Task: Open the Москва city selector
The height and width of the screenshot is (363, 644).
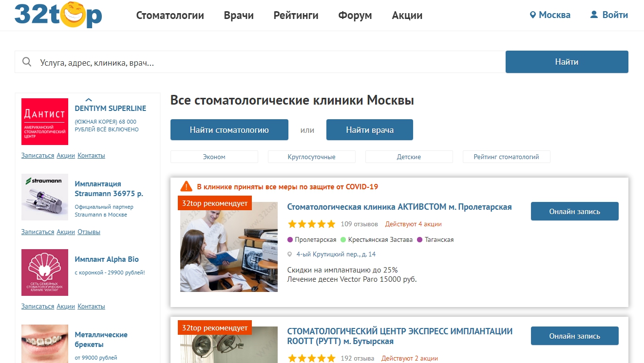Action: [550, 15]
